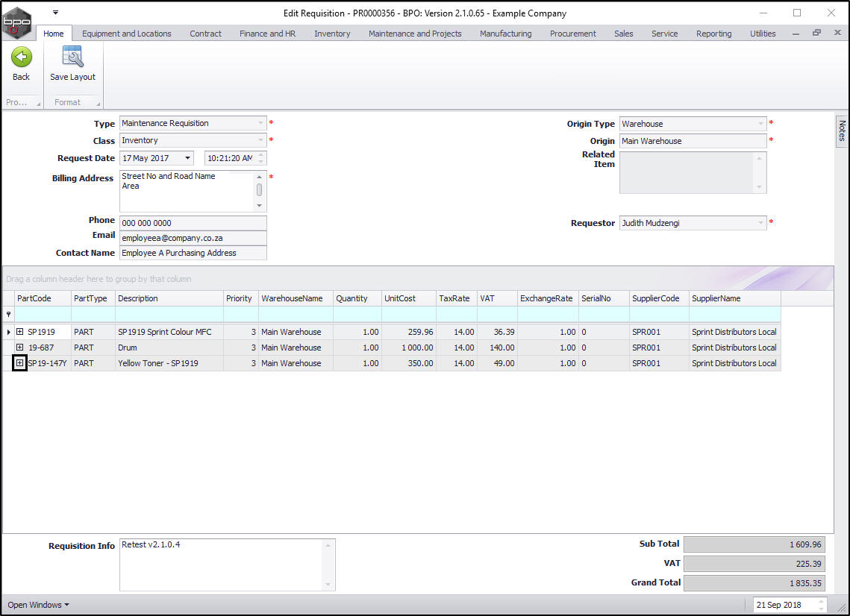850x616 pixels.
Task: Select the Yellow Toner - SP1919 cell
Action: (169, 363)
